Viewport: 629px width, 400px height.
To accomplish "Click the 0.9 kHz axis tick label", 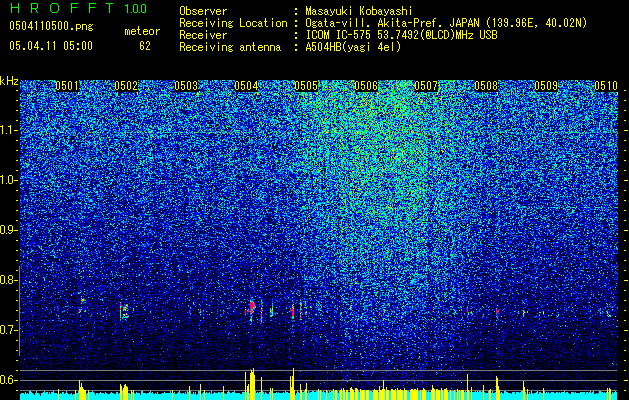I will pos(9,230).
